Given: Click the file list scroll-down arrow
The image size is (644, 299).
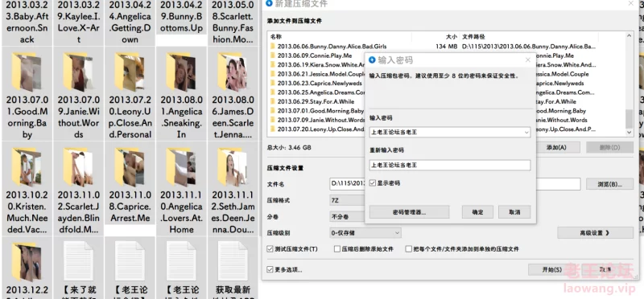Looking at the screenshot, I should coord(629,132).
